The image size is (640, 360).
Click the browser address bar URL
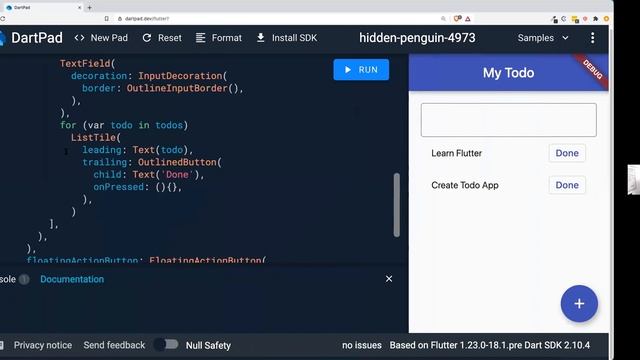(147, 19)
